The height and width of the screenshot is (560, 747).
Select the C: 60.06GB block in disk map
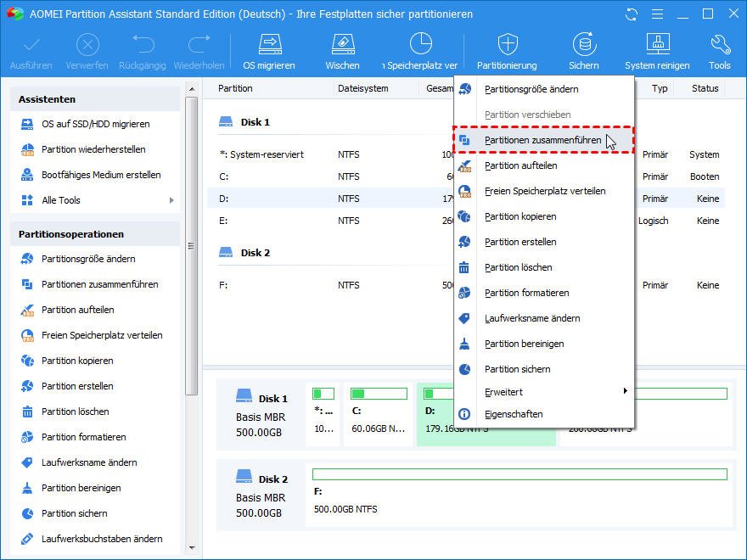(x=379, y=414)
